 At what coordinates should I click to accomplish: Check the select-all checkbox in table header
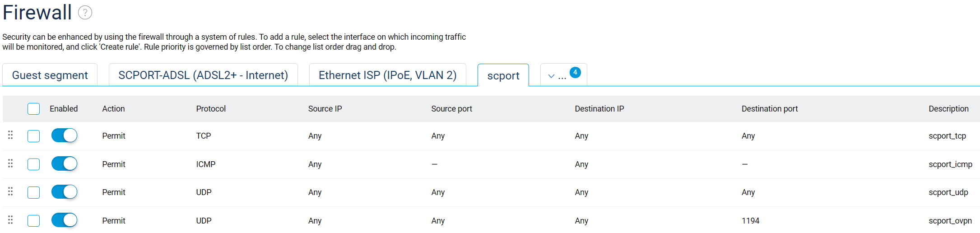pyautogui.click(x=34, y=109)
